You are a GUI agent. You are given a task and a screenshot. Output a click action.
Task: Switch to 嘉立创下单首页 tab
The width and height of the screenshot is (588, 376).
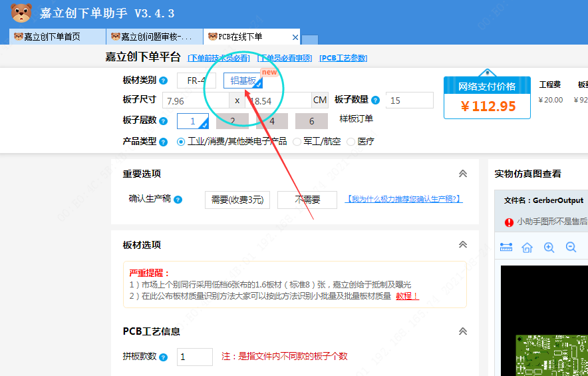[x=56, y=37]
